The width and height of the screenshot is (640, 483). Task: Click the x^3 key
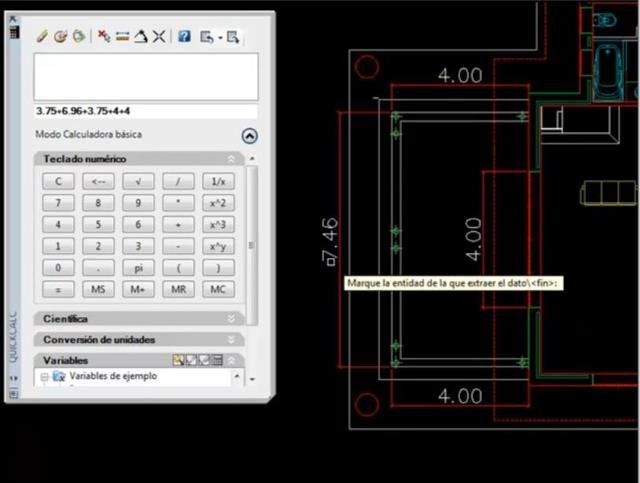(218, 225)
